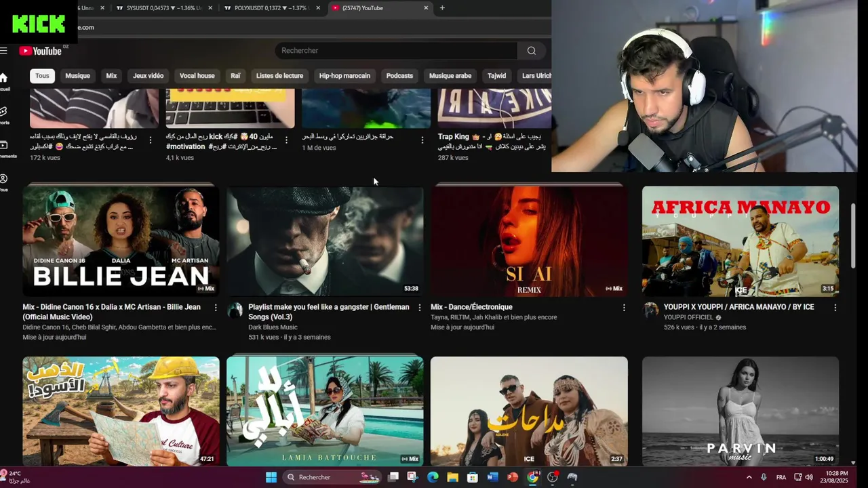Open Lamia Battouche mix thumbnail
The image size is (868, 488).
pos(325,411)
